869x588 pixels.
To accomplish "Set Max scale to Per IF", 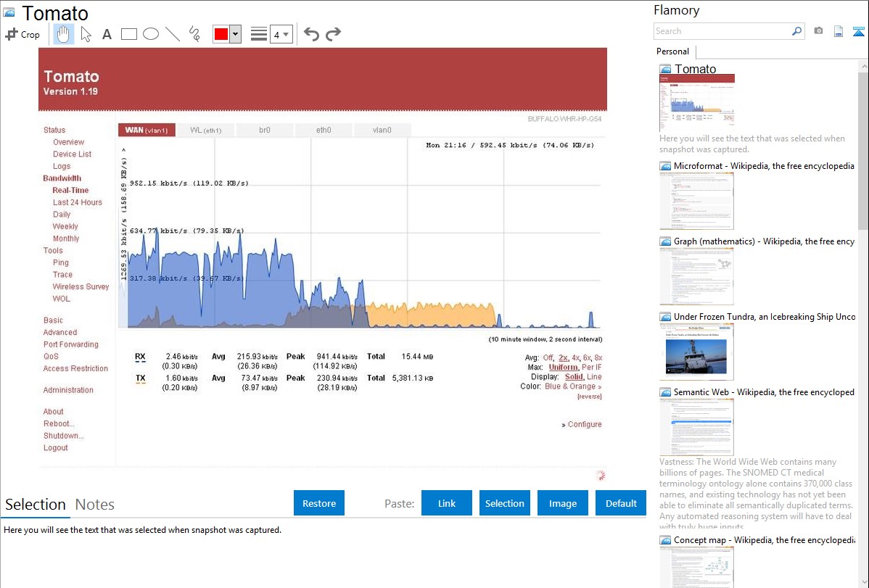I will pos(592,368).
